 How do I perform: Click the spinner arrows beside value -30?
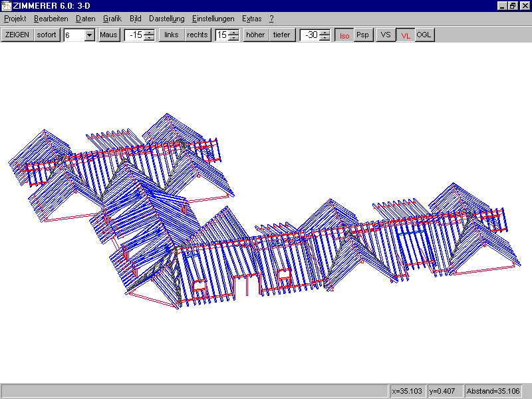[x=324, y=35]
